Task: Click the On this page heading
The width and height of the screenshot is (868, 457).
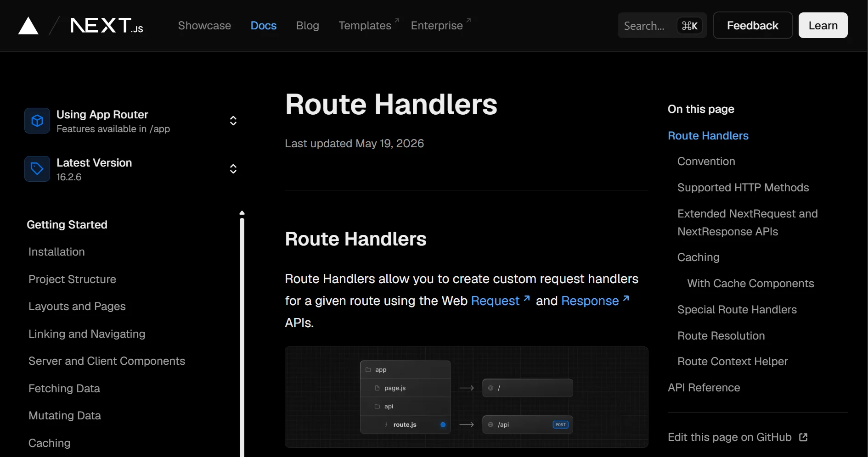Action: tap(701, 109)
